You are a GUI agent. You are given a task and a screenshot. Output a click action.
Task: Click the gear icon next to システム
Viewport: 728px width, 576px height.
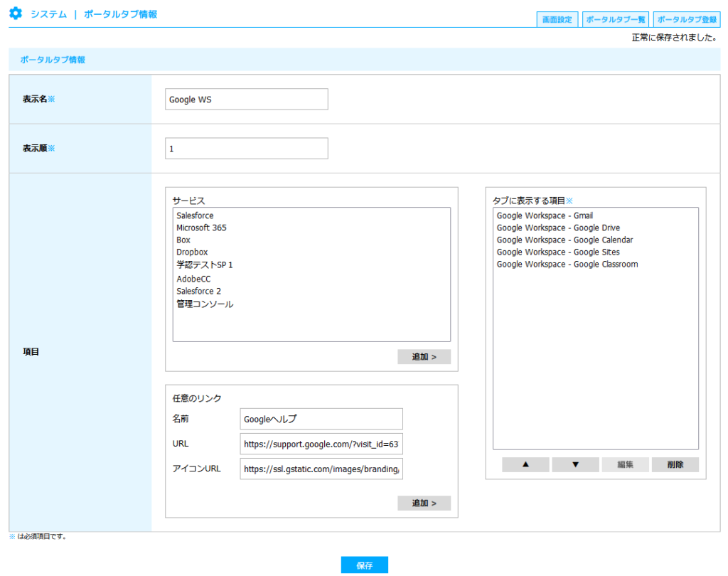[x=16, y=12]
